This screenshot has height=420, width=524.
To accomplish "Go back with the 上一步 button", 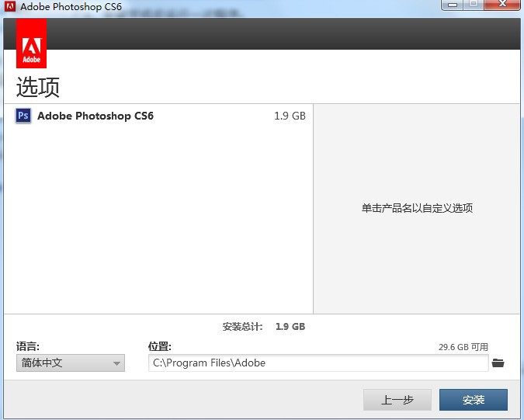I will coord(397,400).
